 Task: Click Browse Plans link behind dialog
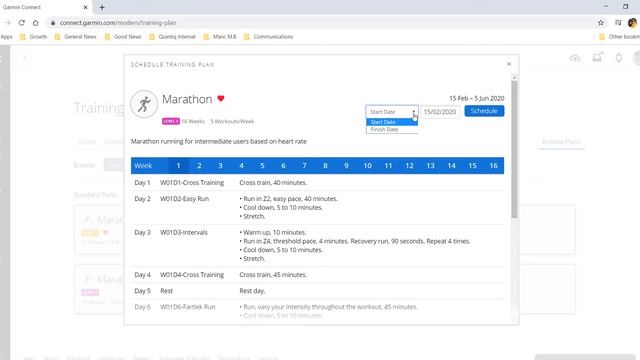[x=561, y=142]
